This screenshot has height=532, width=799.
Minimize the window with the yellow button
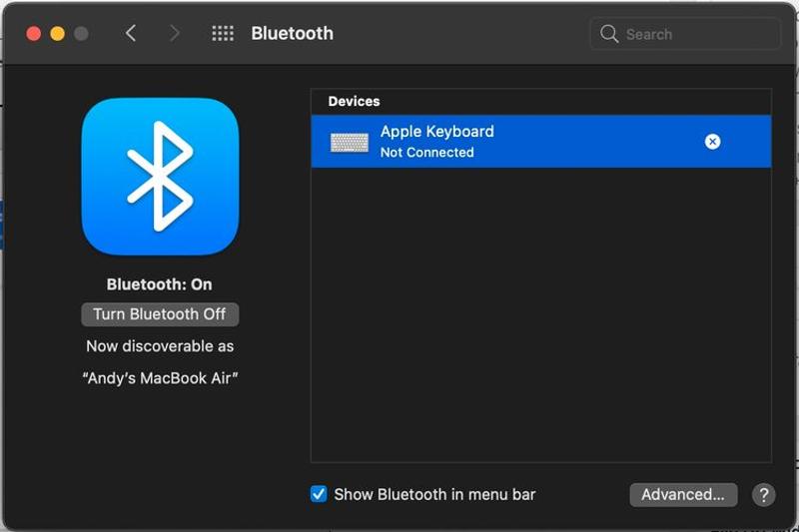57,34
